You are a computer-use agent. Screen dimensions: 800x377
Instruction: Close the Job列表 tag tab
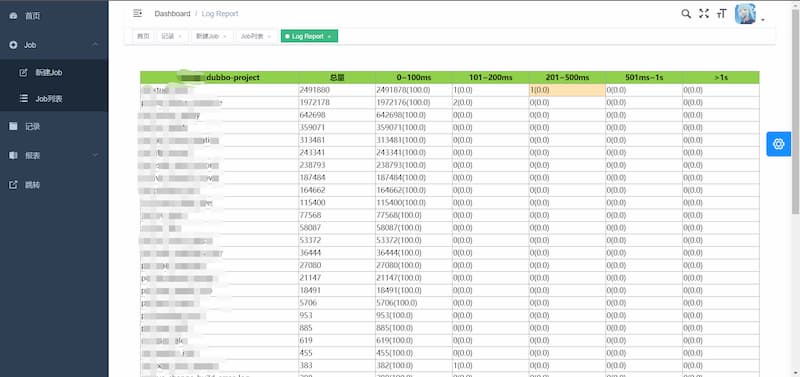pos(269,37)
